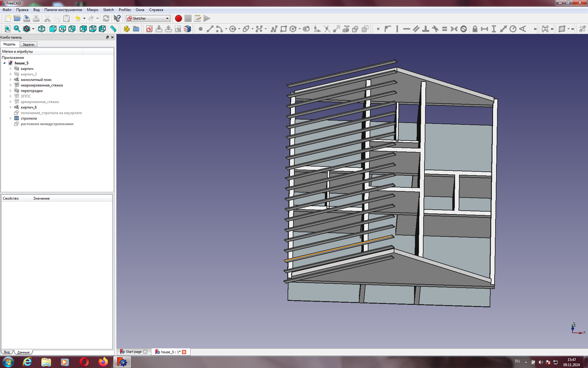Image resolution: width=588 pixels, height=368 pixels.
Task: Run the loaded macro
Action: pyautogui.click(x=207, y=18)
